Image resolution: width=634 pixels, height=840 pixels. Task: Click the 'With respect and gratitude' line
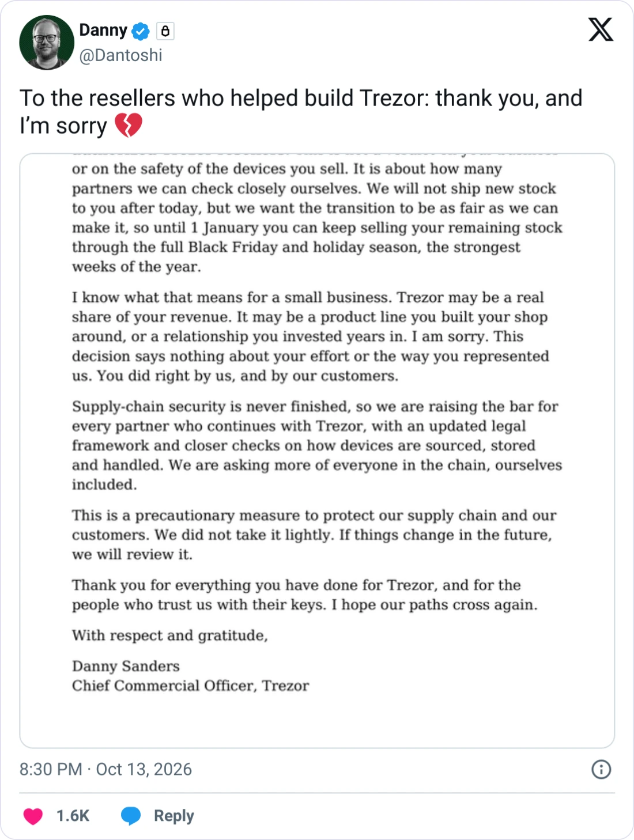coord(169,635)
